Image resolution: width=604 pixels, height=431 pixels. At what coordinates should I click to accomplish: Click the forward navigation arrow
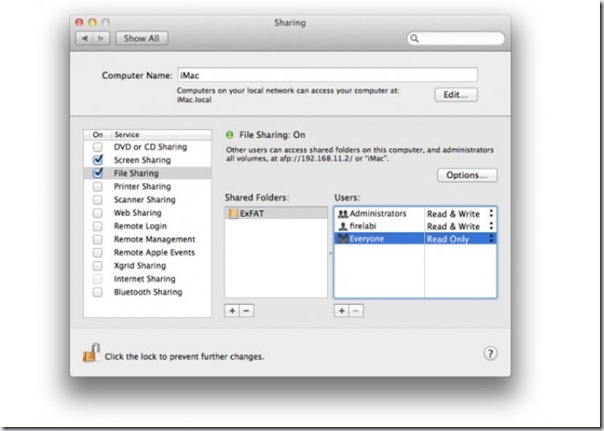pyautogui.click(x=101, y=39)
